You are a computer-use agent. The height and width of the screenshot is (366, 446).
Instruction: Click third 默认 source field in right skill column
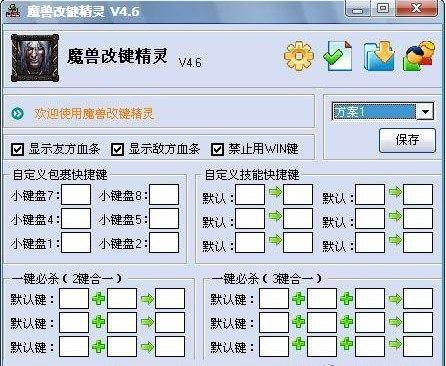(x=370, y=242)
